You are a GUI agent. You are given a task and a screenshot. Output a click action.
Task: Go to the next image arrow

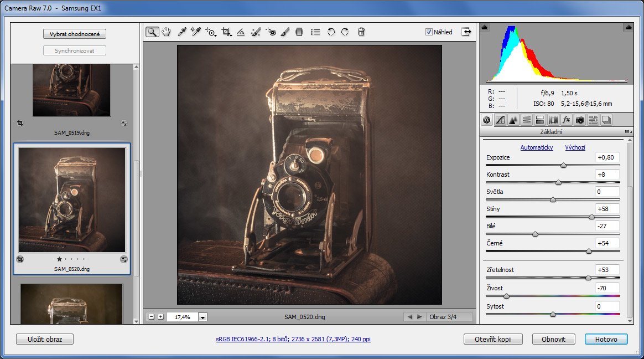pyautogui.click(x=419, y=317)
